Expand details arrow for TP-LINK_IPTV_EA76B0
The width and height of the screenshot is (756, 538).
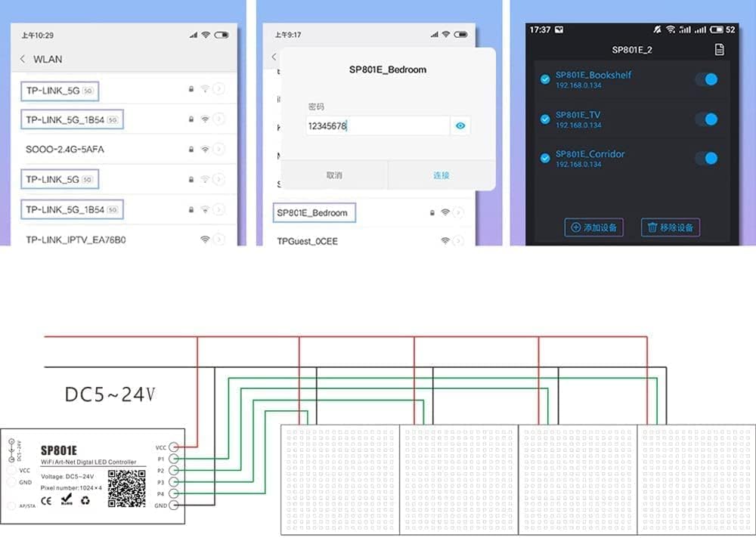click(218, 240)
